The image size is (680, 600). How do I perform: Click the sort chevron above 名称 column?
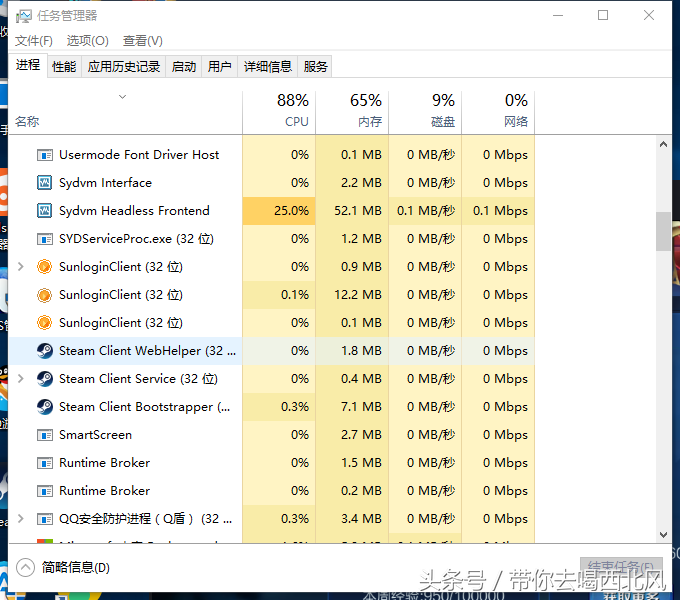coord(123,97)
